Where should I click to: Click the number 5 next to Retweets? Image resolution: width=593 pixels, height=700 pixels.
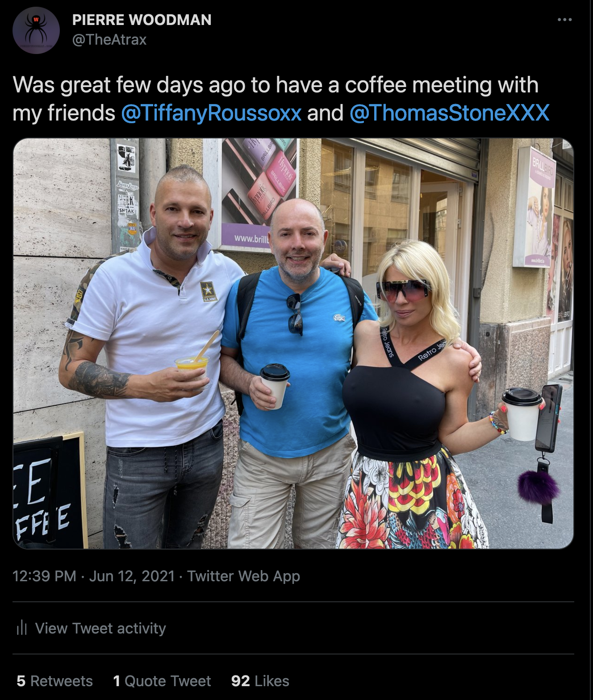click(21, 681)
